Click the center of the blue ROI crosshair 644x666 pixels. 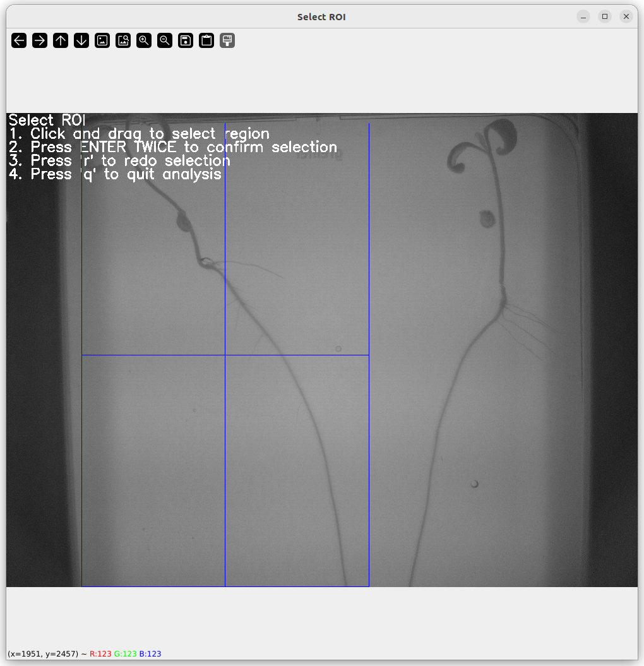tap(225, 355)
